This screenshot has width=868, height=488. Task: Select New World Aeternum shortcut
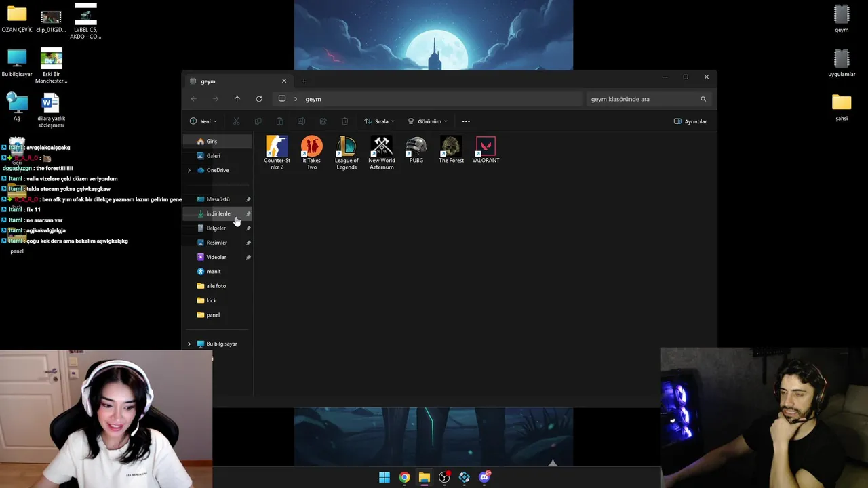[381, 152]
